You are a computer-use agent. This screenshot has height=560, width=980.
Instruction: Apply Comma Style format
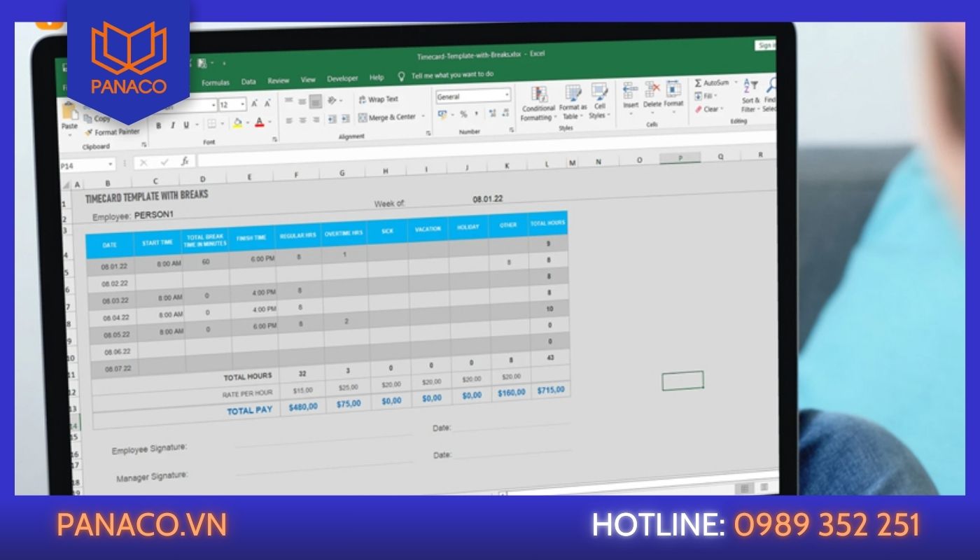coord(476,113)
